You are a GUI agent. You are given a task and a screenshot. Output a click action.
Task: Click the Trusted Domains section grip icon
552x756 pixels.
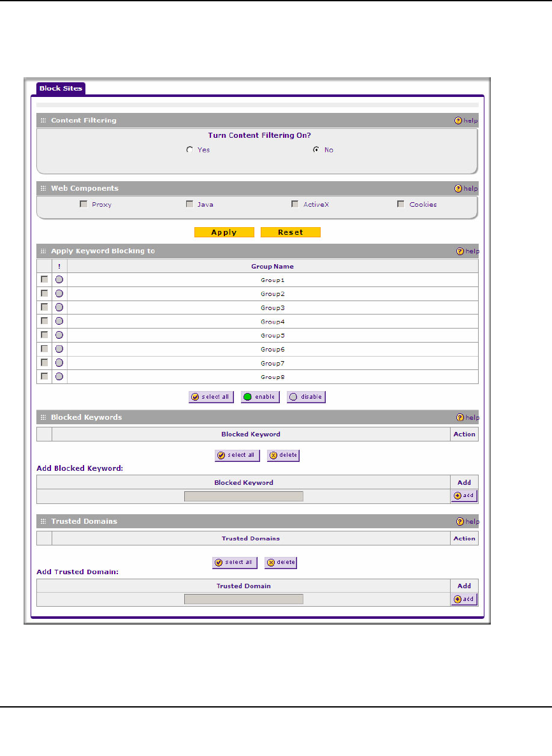click(x=43, y=522)
